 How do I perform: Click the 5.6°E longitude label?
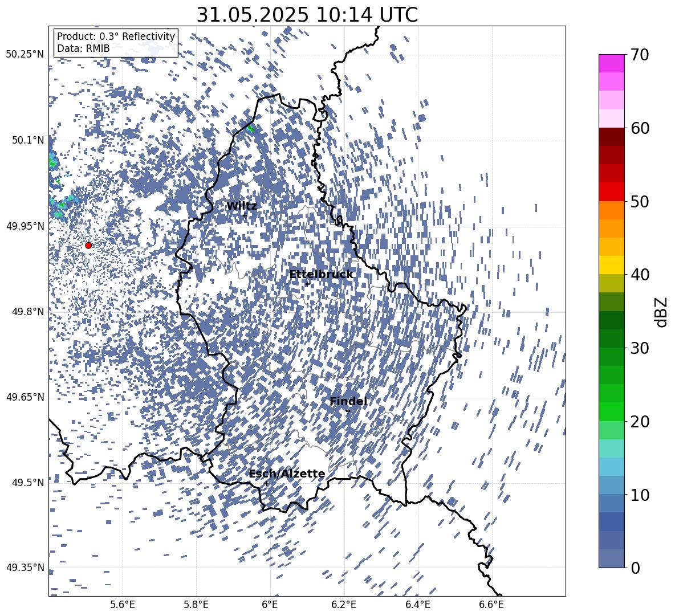point(123,605)
